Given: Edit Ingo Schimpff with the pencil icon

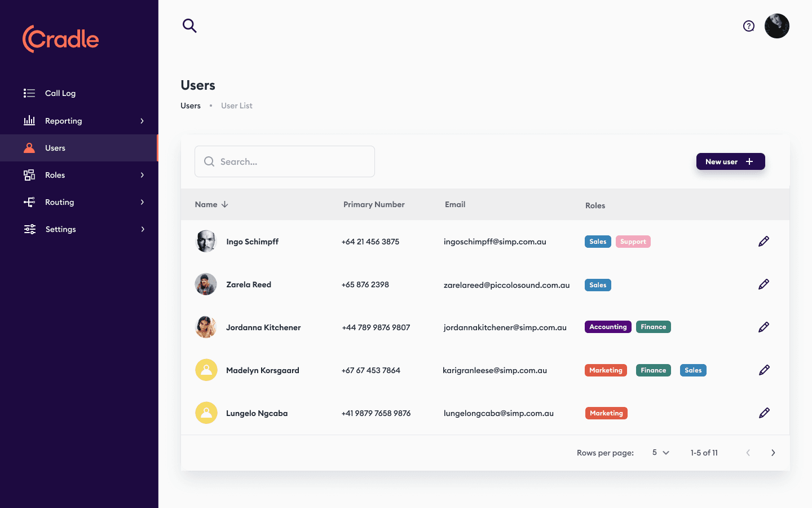Looking at the screenshot, I should tap(764, 241).
